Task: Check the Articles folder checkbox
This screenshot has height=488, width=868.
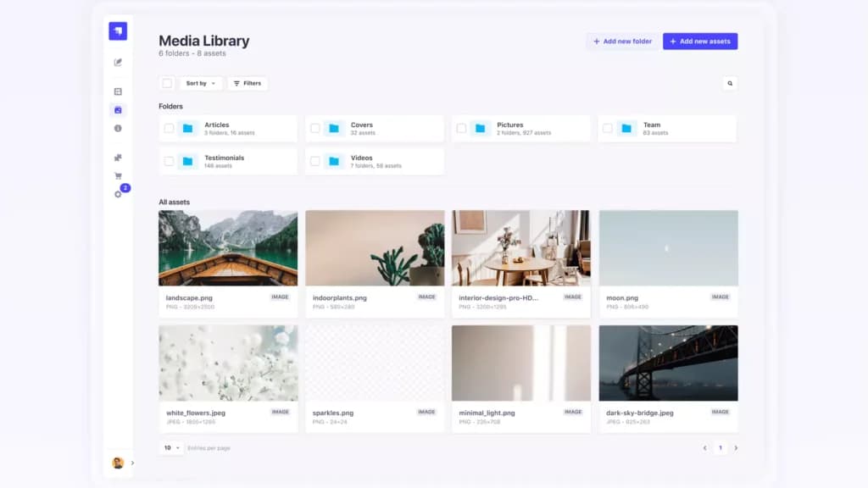Action: [x=169, y=129]
